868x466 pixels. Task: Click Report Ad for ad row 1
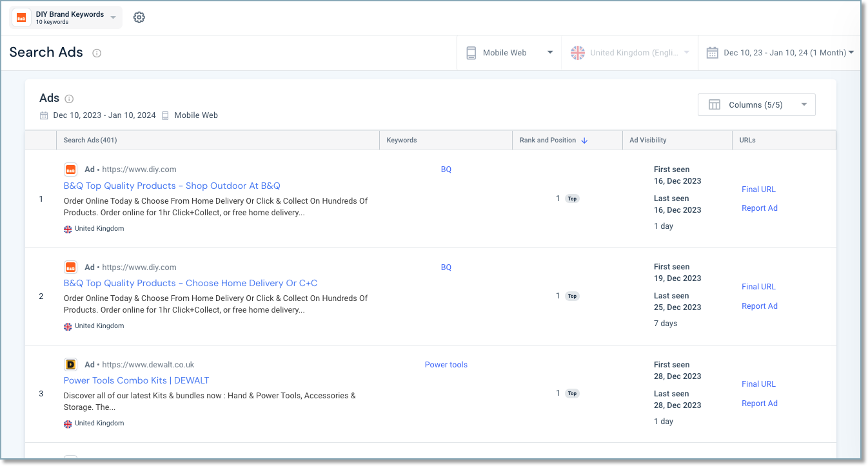coord(760,208)
